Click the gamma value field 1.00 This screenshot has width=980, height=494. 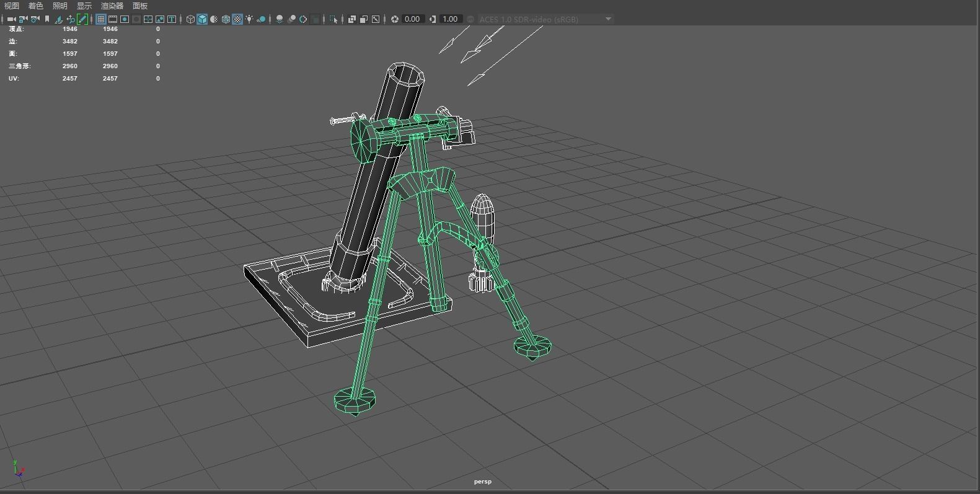(x=450, y=19)
